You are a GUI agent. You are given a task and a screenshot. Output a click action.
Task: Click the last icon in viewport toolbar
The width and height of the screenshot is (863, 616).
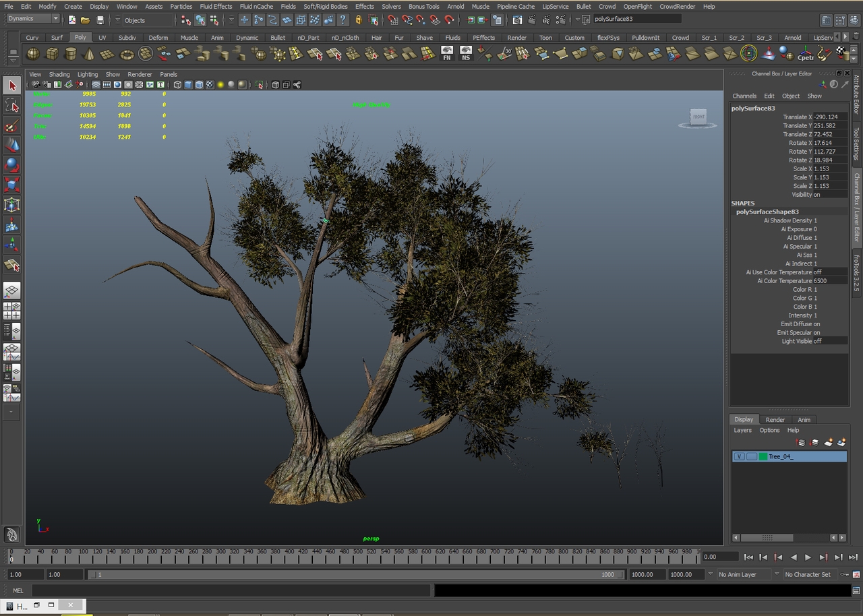tap(297, 85)
